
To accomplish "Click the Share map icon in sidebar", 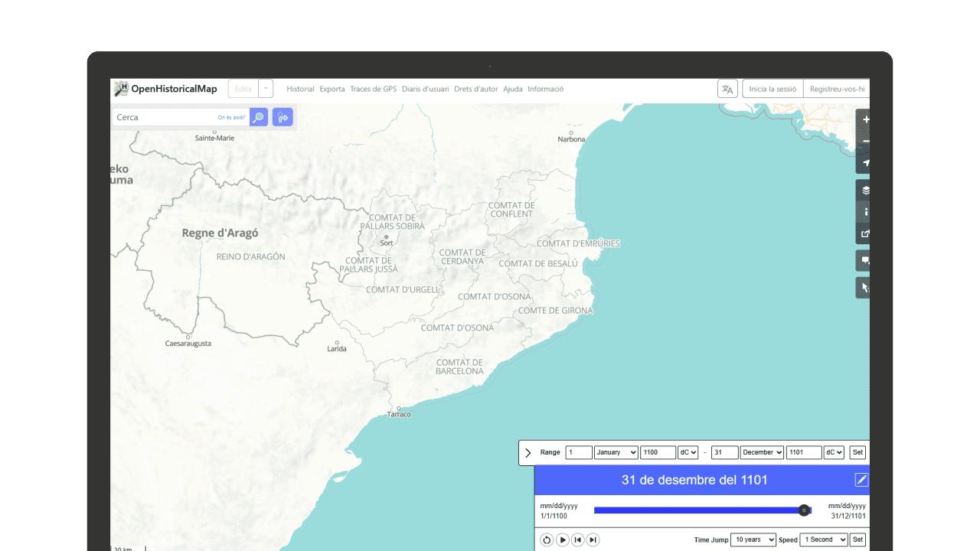I will [864, 233].
